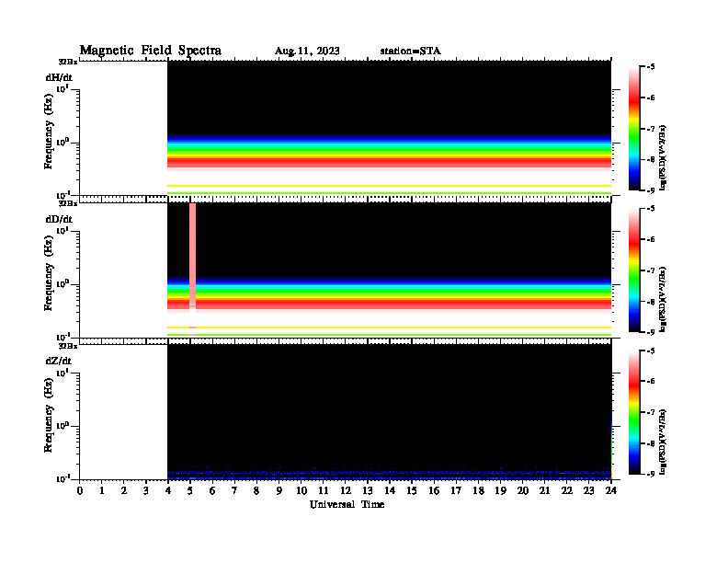728x563 pixels.
Task: Click hour tick "21" on the time axis
Action: tap(544, 490)
